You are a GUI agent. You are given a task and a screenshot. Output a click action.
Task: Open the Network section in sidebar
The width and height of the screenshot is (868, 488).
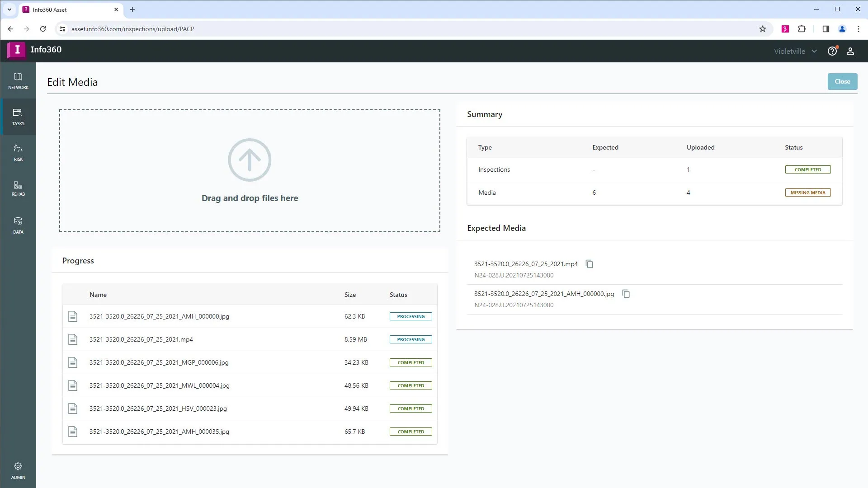point(18,81)
